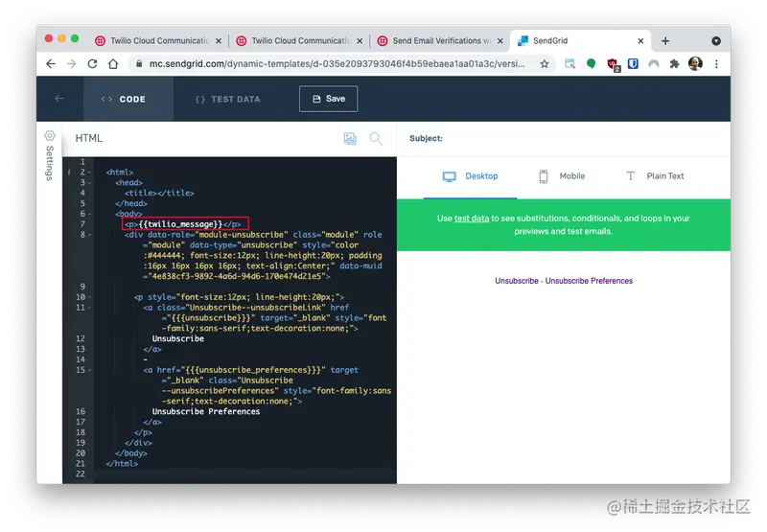Click the closing </html> tag line
This screenshot has height=532, width=767.
pyautogui.click(x=122, y=464)
